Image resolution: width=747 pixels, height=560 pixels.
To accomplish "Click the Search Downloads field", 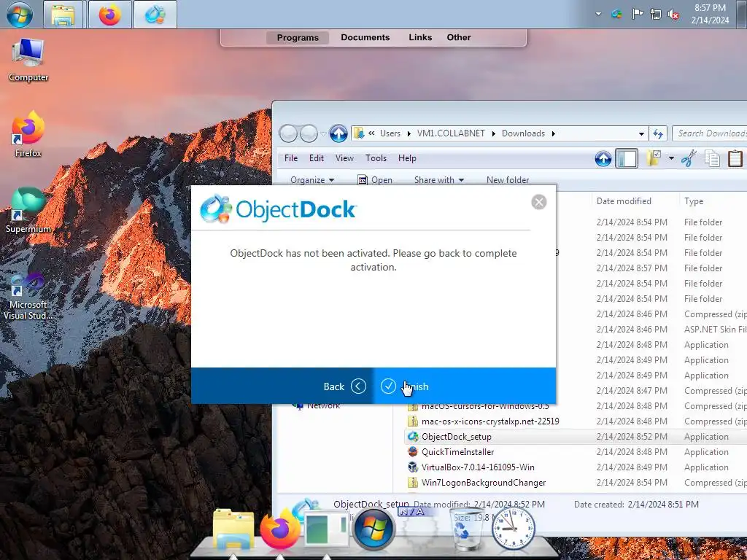I will point(710,133).
